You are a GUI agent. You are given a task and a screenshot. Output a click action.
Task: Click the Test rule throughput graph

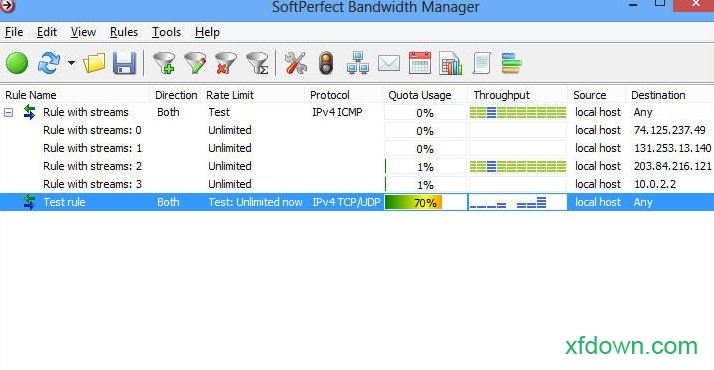518,203
